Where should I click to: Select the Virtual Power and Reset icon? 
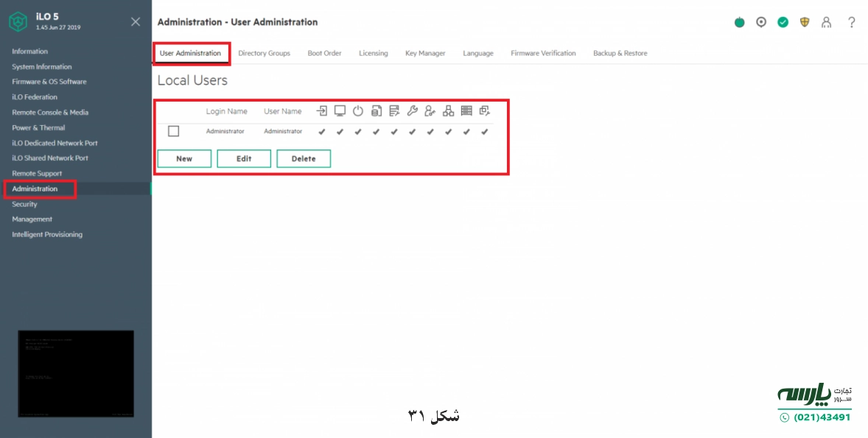pyautogui.click(x=358, y=110)
